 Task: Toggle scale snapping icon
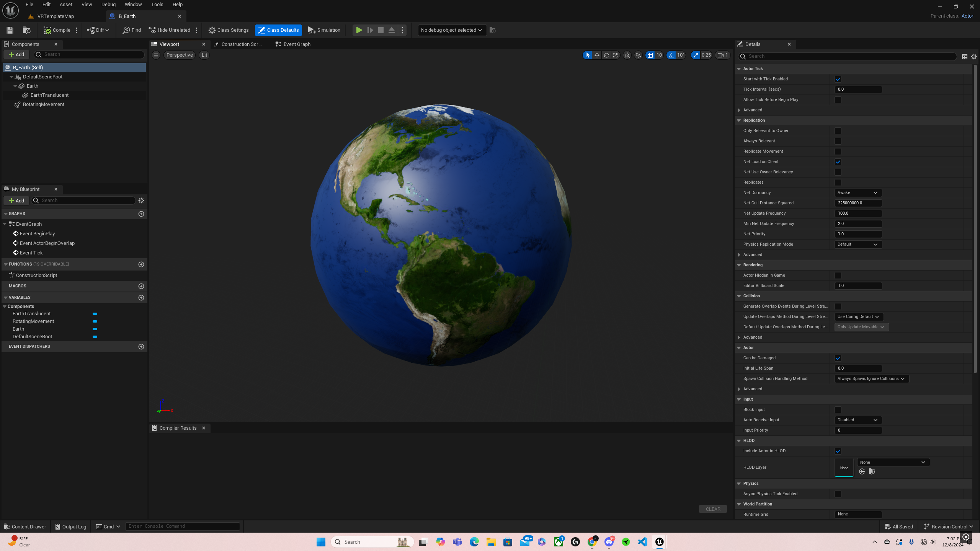tap(696, 55)
